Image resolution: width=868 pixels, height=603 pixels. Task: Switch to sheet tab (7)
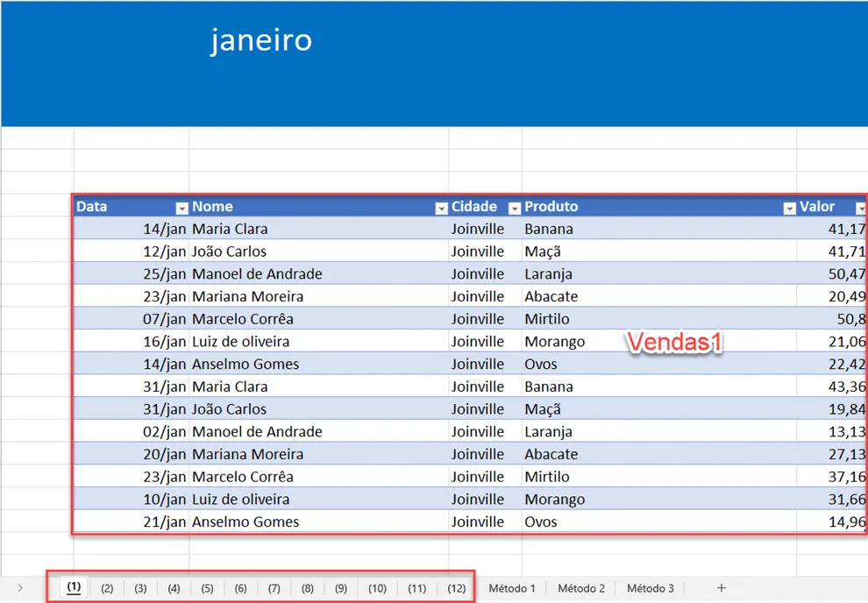click(x=274, y=588)
